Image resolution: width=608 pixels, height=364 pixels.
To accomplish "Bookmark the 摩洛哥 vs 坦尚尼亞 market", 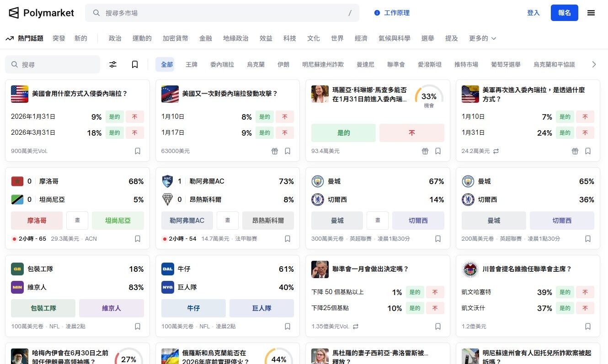I will click(138, 238).
